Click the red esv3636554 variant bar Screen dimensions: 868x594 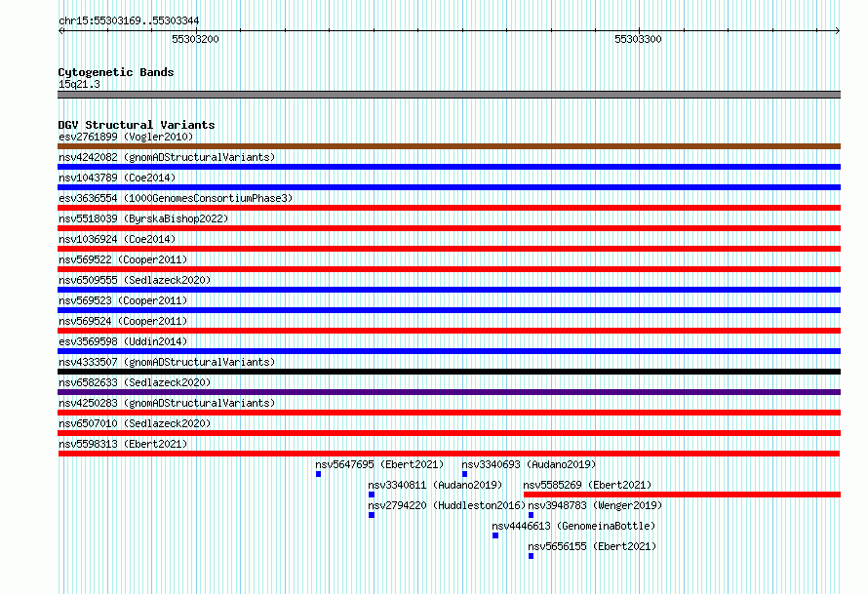point(449,208)
